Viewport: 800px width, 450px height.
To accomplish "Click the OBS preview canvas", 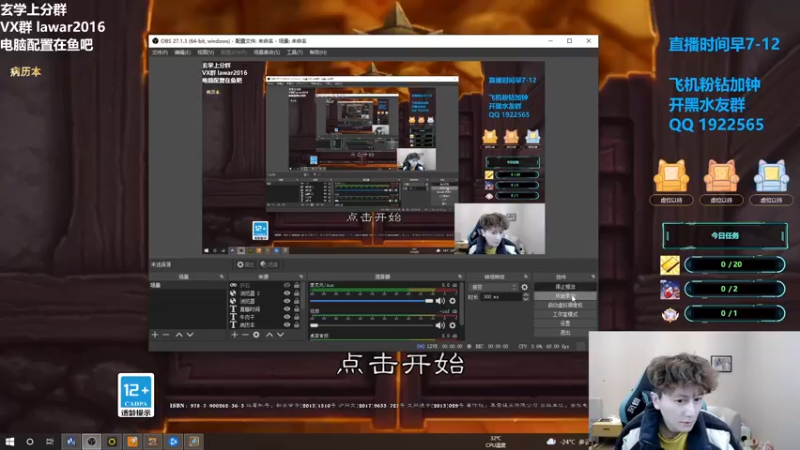I will pos(373,158).
